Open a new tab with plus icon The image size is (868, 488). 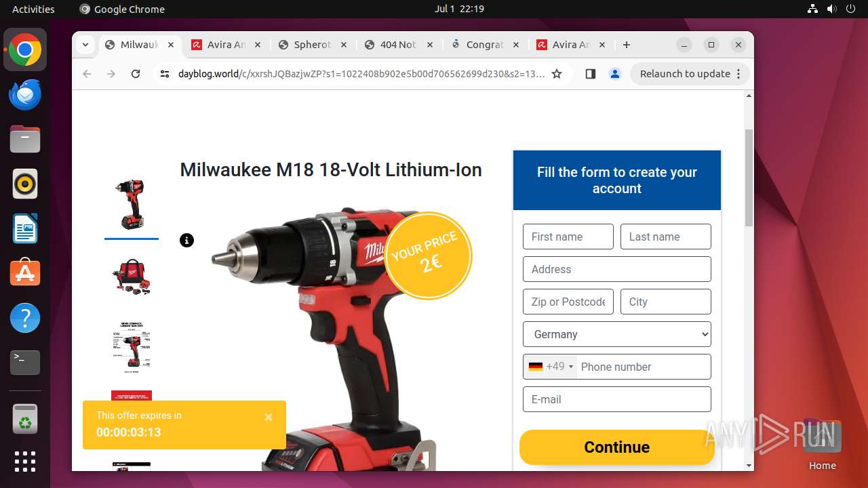tap(627, 45)
